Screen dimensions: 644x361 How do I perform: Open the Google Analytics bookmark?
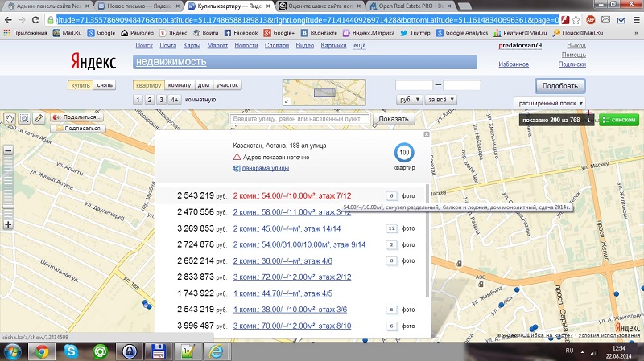click(462, 33)
